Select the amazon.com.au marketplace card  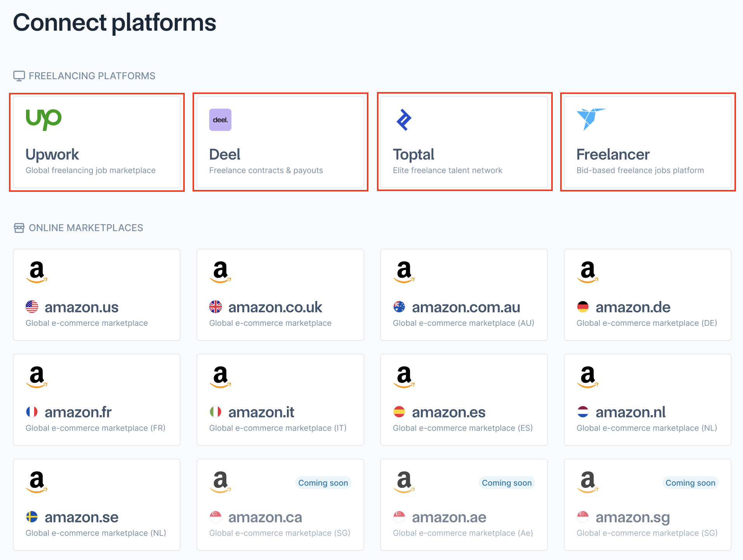coord(464,294)
